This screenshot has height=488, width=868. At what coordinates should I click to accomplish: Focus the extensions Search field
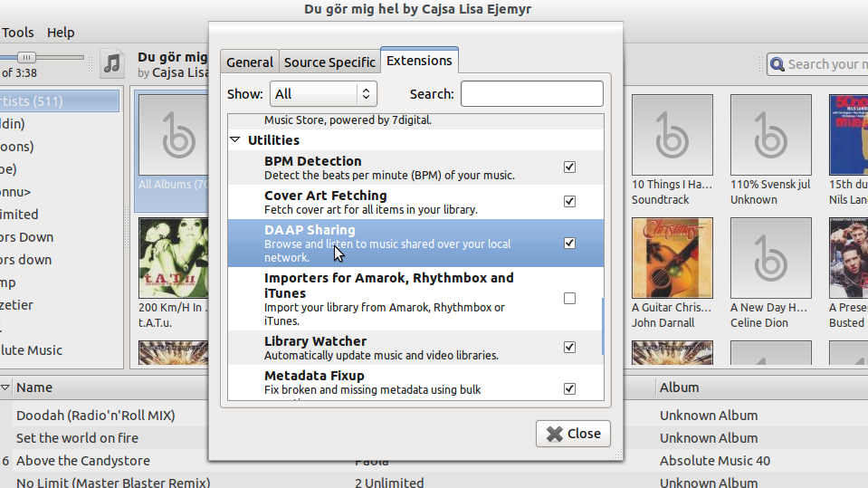coord(532,93)
